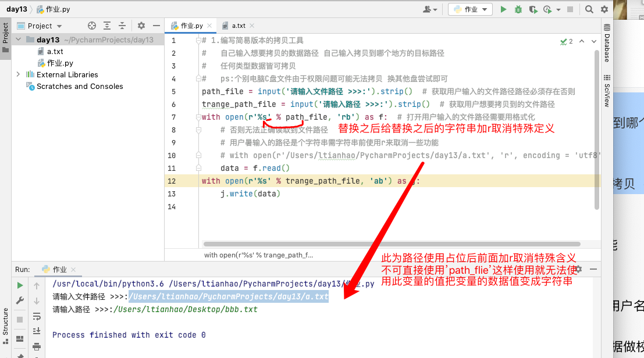
Task: Go to next highlighted problem arrow
Action: (594, 41)
